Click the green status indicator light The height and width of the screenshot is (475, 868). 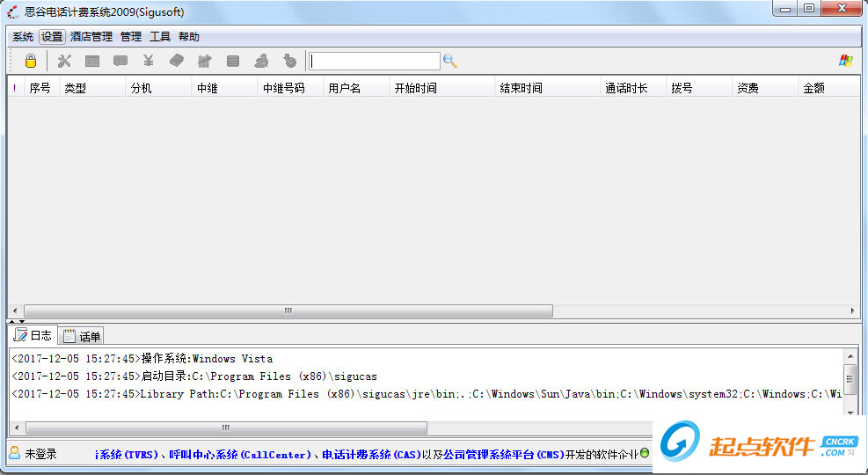tap(645, 453)
